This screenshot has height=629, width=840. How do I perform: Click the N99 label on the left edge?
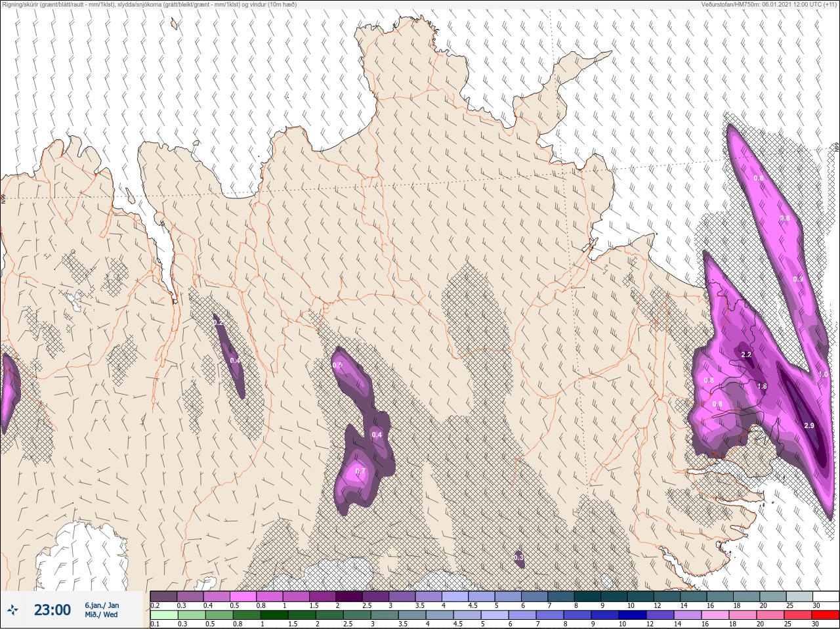tap(3, 198)
